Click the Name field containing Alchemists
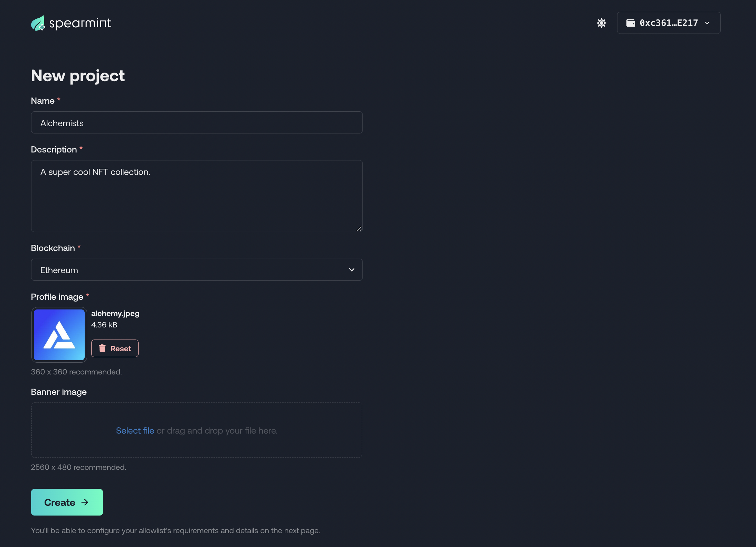 (197, 122)
